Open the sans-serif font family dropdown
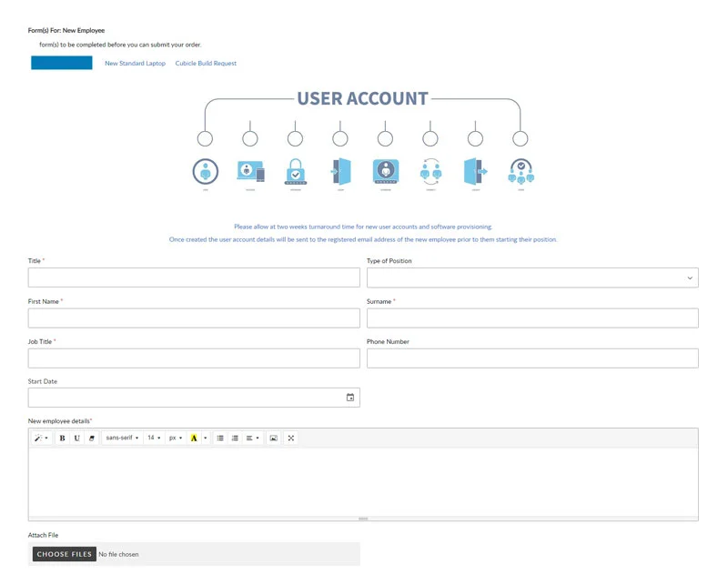The height and width of the screenshot is (585, 728). [x=122, y=438]
